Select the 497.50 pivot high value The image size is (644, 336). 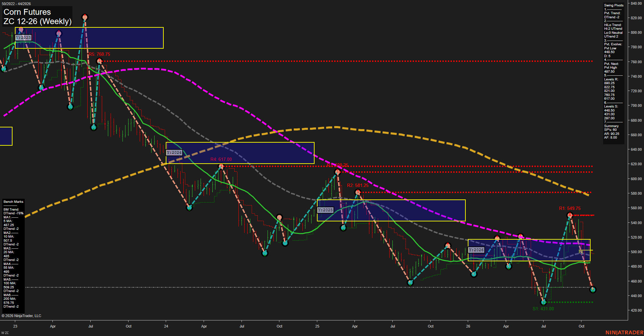pos(609,72)
